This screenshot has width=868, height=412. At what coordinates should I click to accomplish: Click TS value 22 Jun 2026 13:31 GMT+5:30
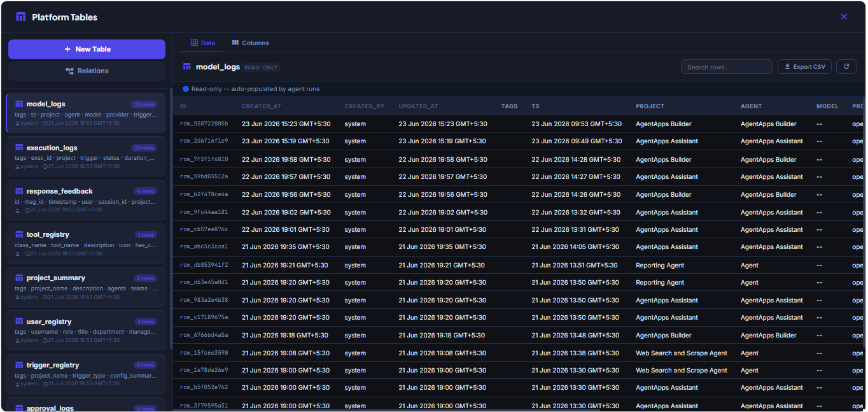[575, 229]
